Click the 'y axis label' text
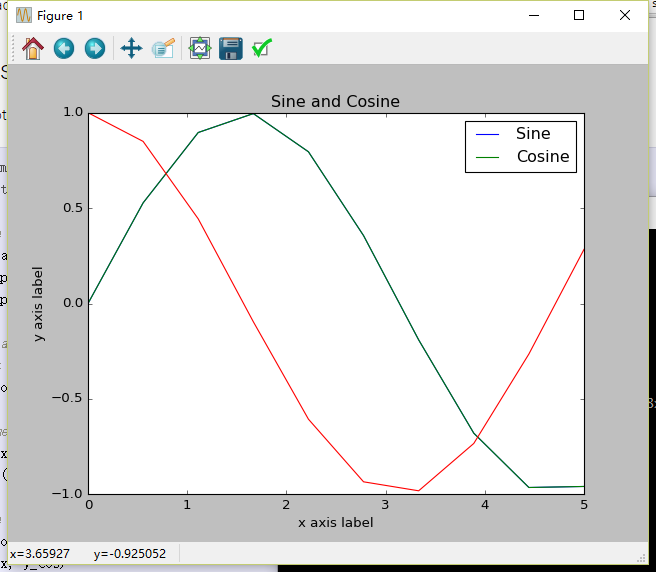 pos(38,304)
